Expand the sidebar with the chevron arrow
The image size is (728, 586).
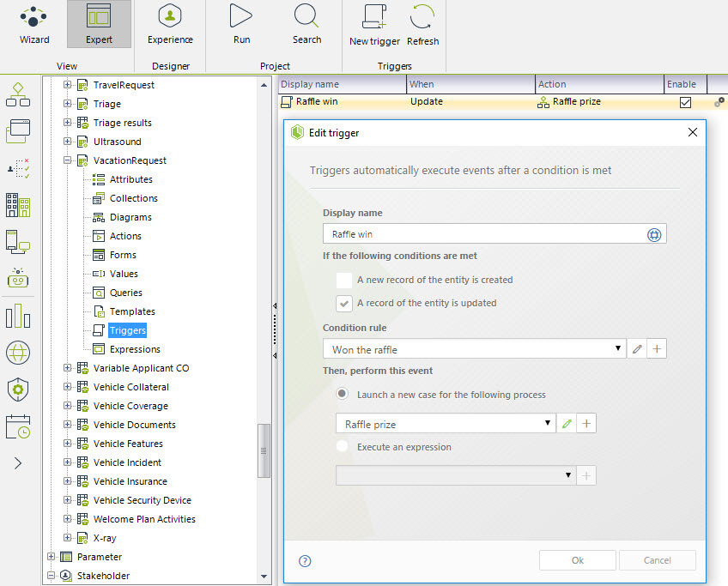click(x=18, y=463)
